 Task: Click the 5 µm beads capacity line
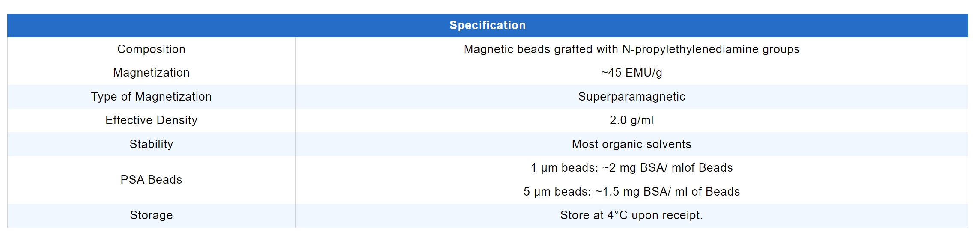coord(631,192)
